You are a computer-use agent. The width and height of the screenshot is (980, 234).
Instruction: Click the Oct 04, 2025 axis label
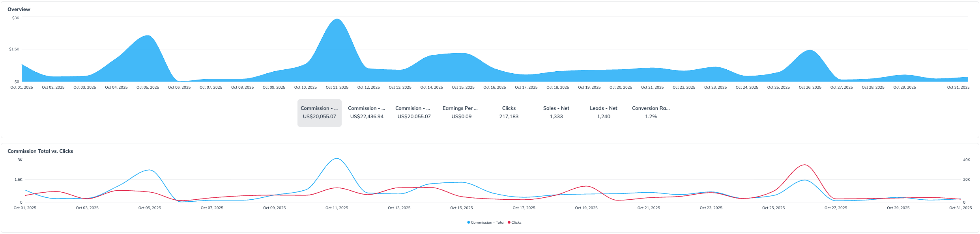point(116,87)
